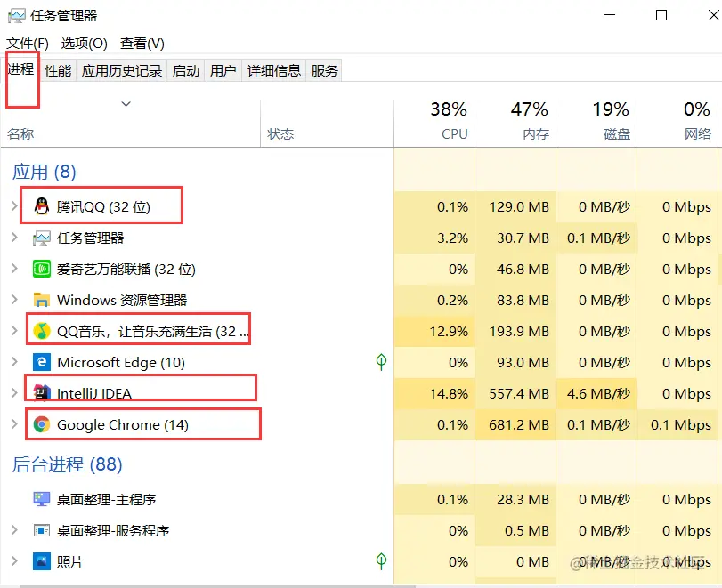Click the QQ音乐 yellow-green icon
Image resolution: width=722 pixels, height=588 pixels.
[42, 331]
